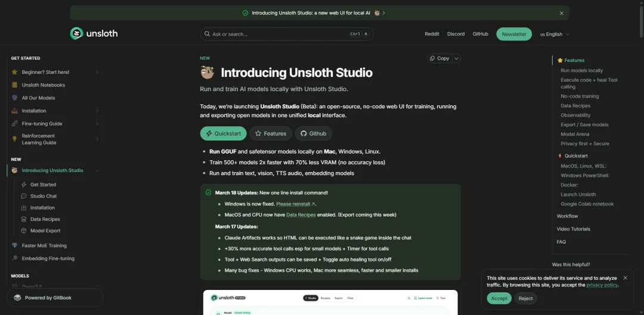Click the Unsloth sloth logo icon
Viewport: 644px width, 315px height.
tap(76, 34)
